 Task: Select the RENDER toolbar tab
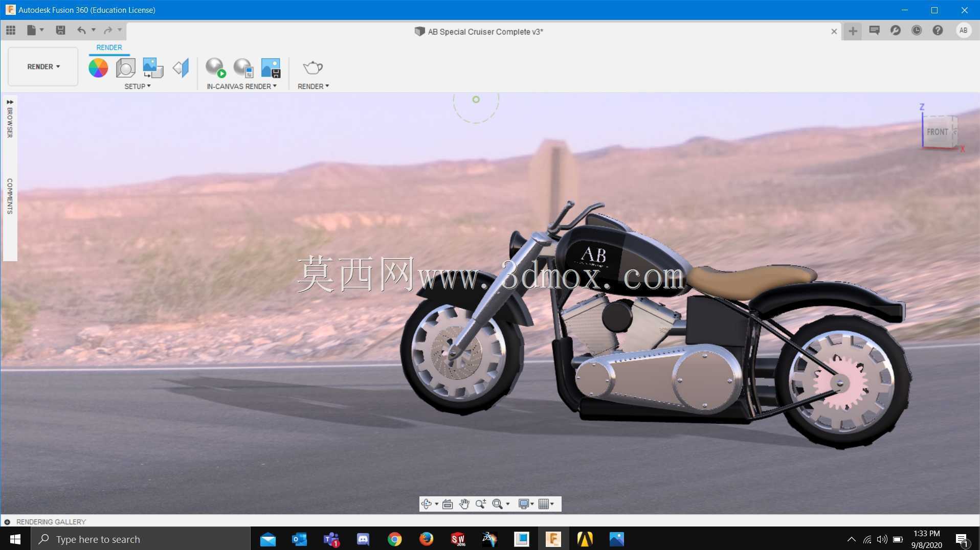click(109, 48)
